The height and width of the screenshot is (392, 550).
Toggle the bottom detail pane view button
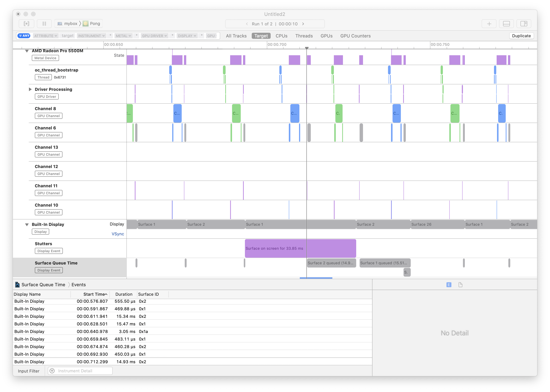click(506, 24)
